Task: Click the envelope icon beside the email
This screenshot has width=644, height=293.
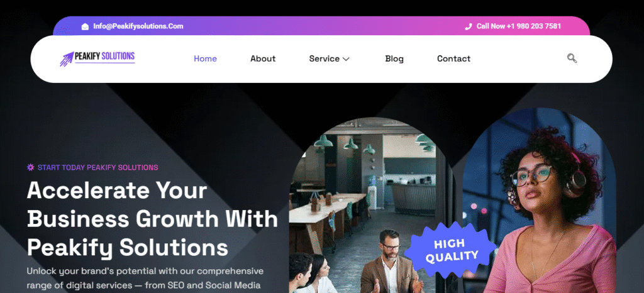Action: (85, 26)
